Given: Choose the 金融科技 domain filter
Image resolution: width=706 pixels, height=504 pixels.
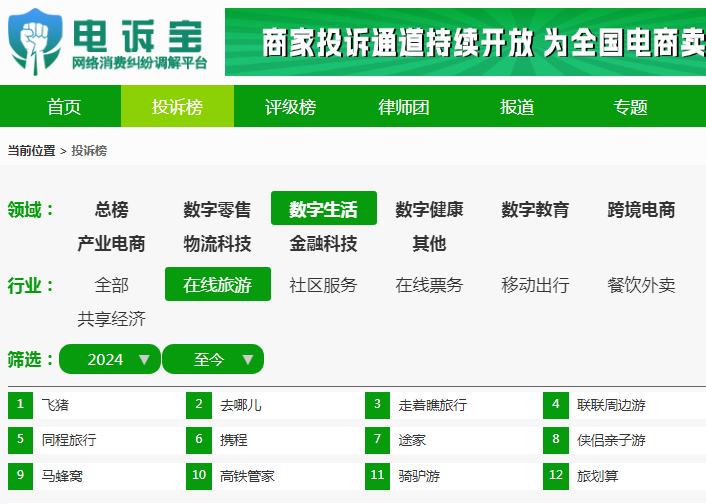Looking at the screenshot, I should click(x=324, y=243).
